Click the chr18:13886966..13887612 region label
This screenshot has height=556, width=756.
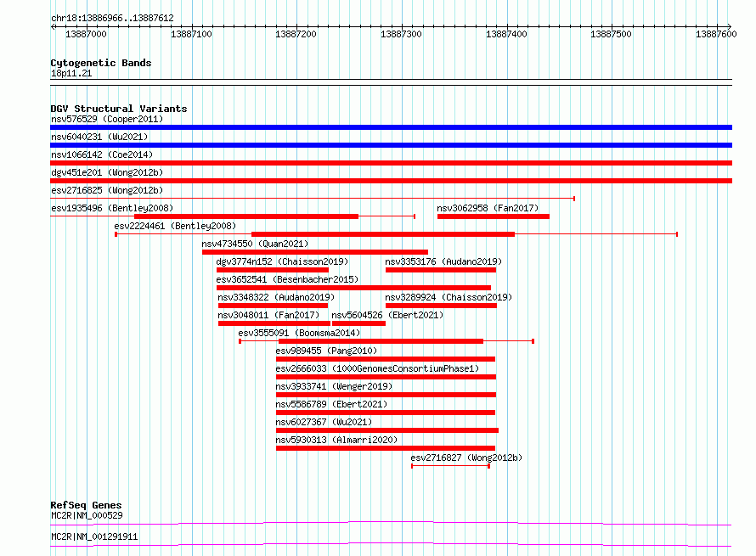pos(112,18)
